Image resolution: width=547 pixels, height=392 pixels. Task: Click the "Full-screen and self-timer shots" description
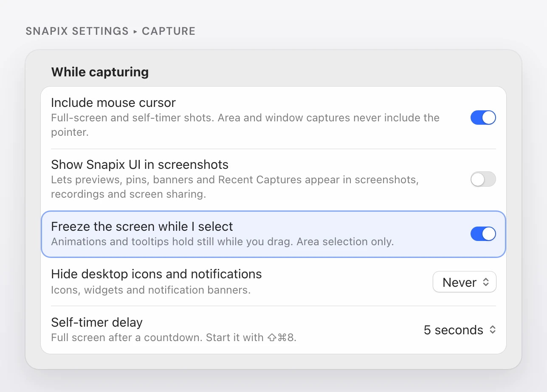point(245,125)
